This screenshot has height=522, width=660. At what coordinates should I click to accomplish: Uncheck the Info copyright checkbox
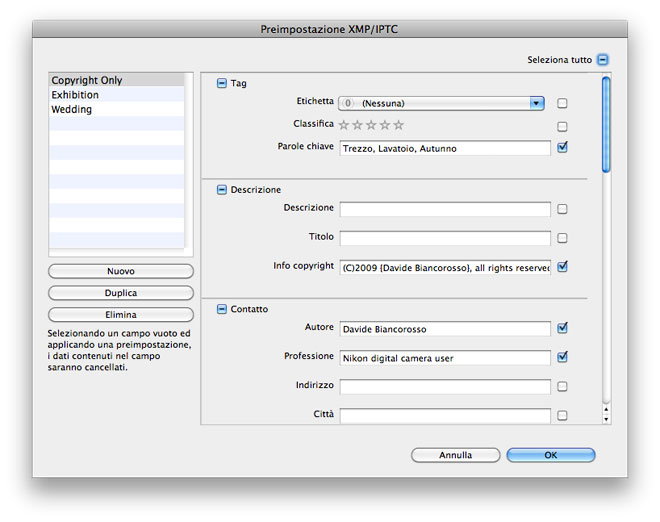coord(562,266)
